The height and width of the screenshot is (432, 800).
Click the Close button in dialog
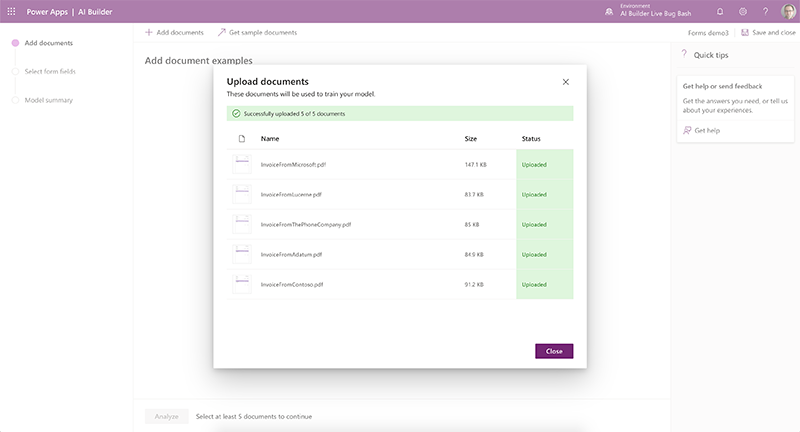[554, 351]
